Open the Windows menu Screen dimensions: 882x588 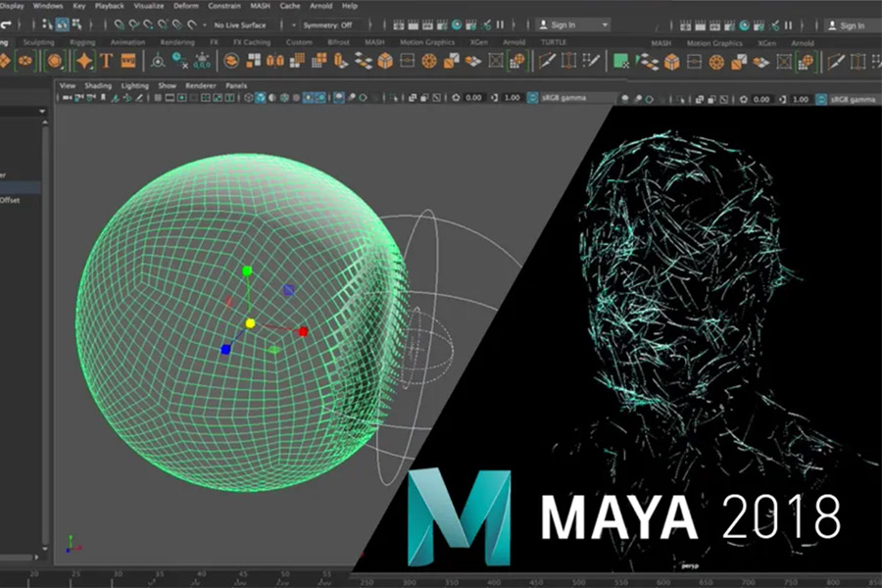tap(48, 6)
